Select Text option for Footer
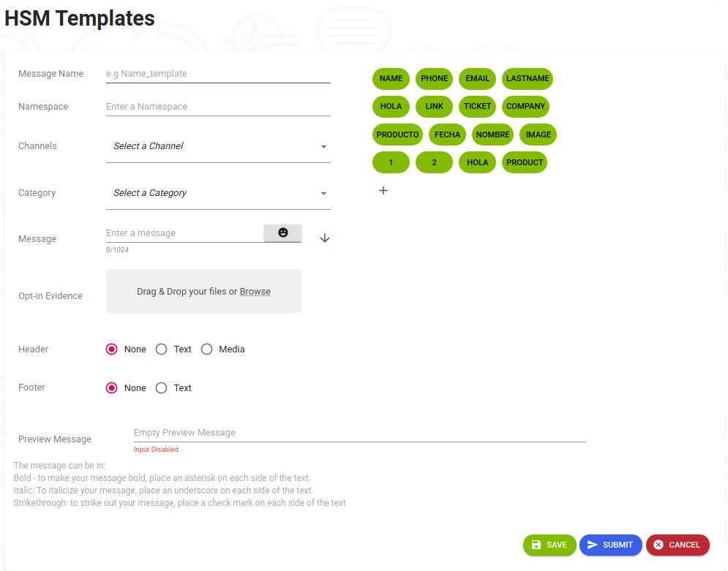The image size is (728, 571). [x=162, y=388]
